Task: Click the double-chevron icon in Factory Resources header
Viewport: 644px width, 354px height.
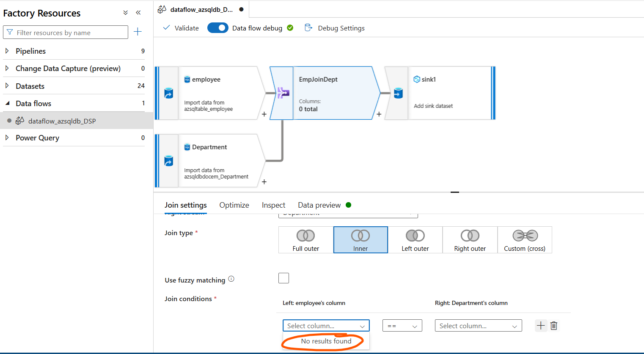Action: [125, 13]
